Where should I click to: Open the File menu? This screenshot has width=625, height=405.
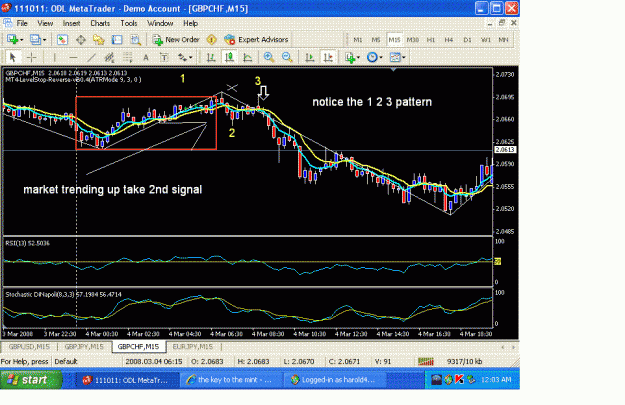click(22, 23)
